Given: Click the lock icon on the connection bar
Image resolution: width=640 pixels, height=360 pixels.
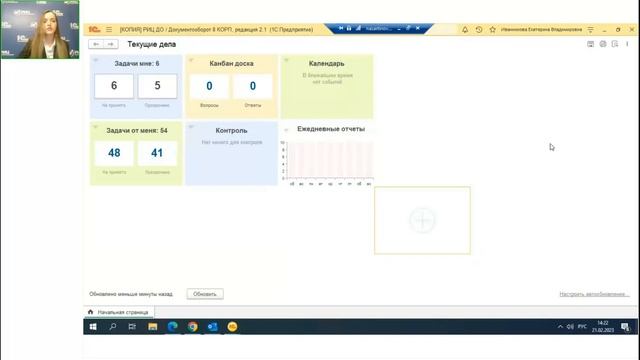Looking at the screenshot, I should [x=349, y=28].
